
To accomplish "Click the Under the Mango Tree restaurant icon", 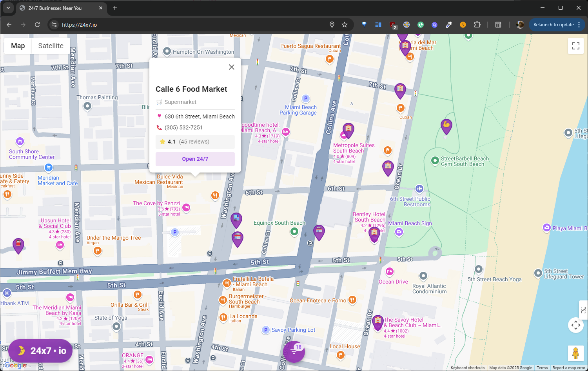I will coord(98,251).
